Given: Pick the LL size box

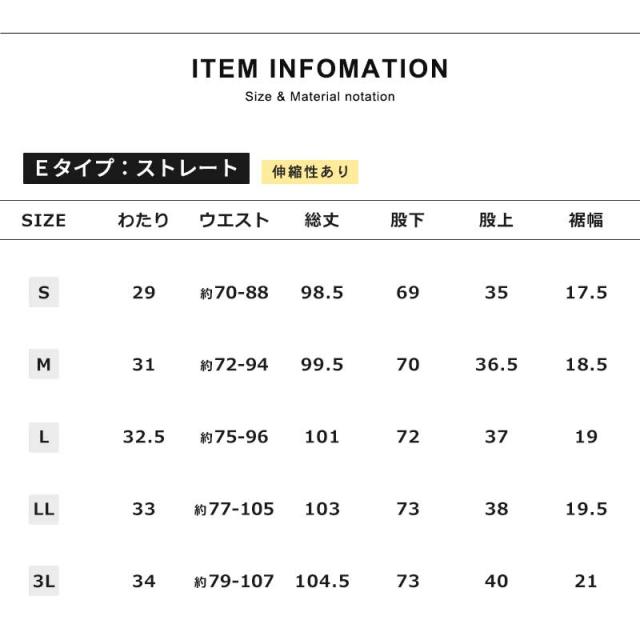Looking at the screenshot, I should 44,509.
